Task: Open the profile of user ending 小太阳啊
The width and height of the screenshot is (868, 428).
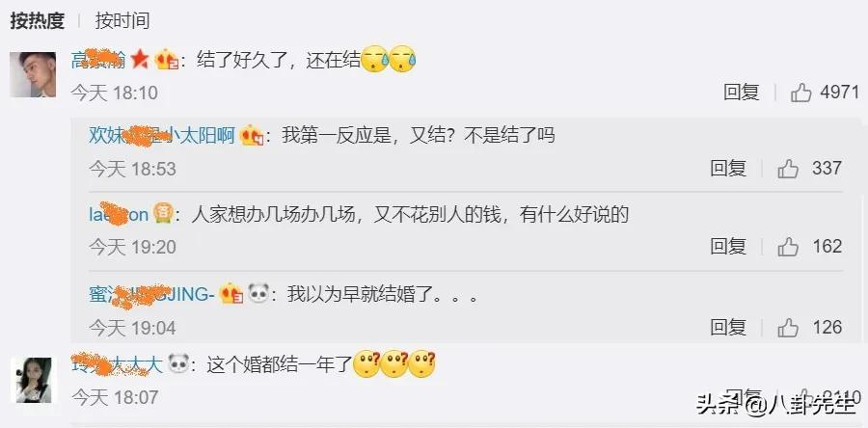Action: point(162,135)
